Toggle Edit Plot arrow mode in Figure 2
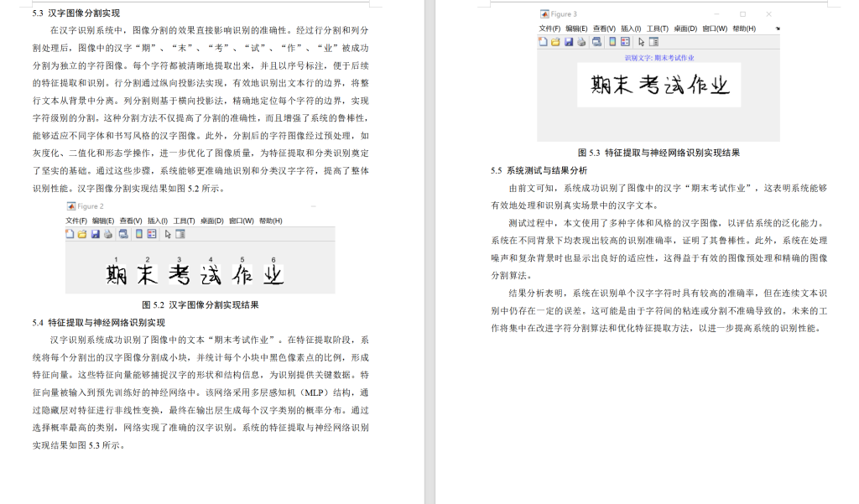The width and height of the screenshot is (859, 504). (x=168, y=234)
